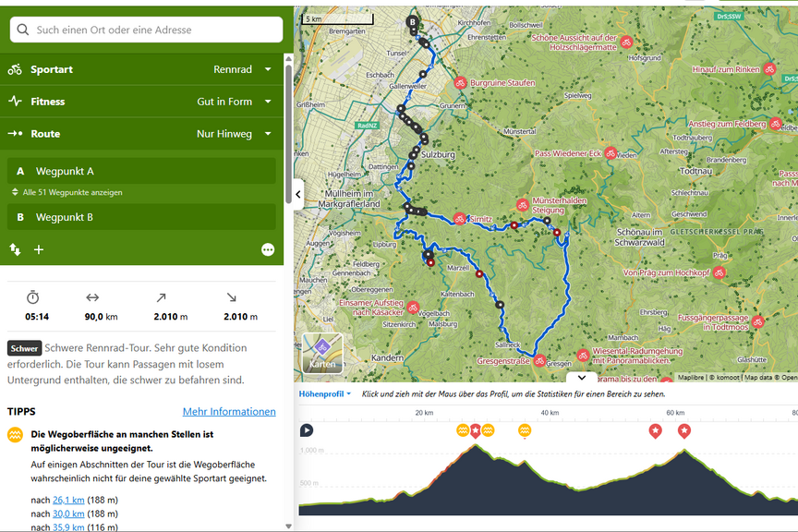
Task: Click the Sirnitz cycling highlight marker
Action: pos(459,219)
